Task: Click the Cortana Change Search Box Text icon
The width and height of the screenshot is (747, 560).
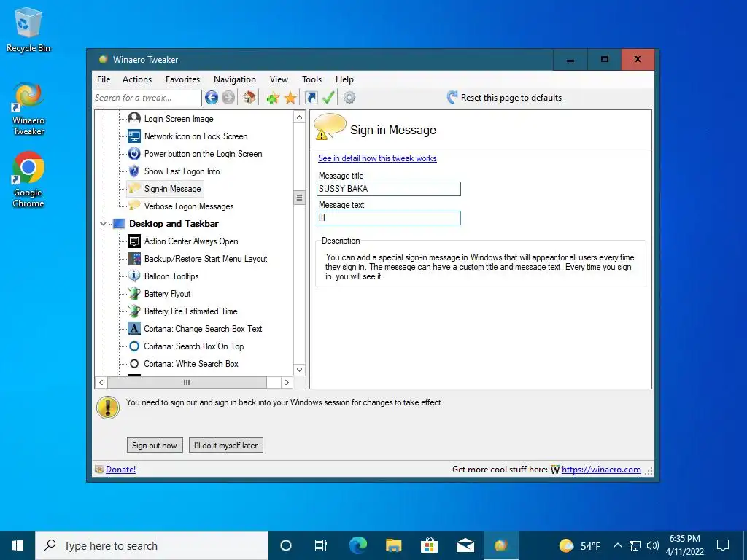Action: [x=134, y=329]
